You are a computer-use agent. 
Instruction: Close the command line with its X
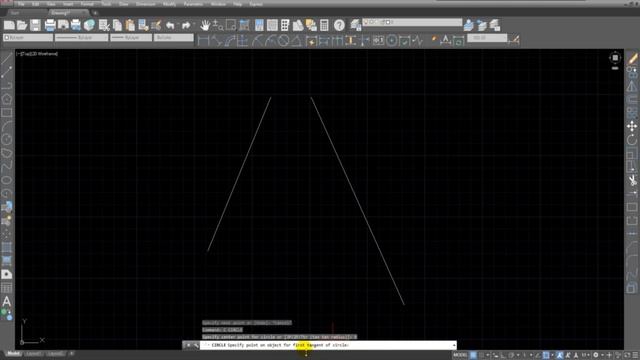(x=188, y=345)
